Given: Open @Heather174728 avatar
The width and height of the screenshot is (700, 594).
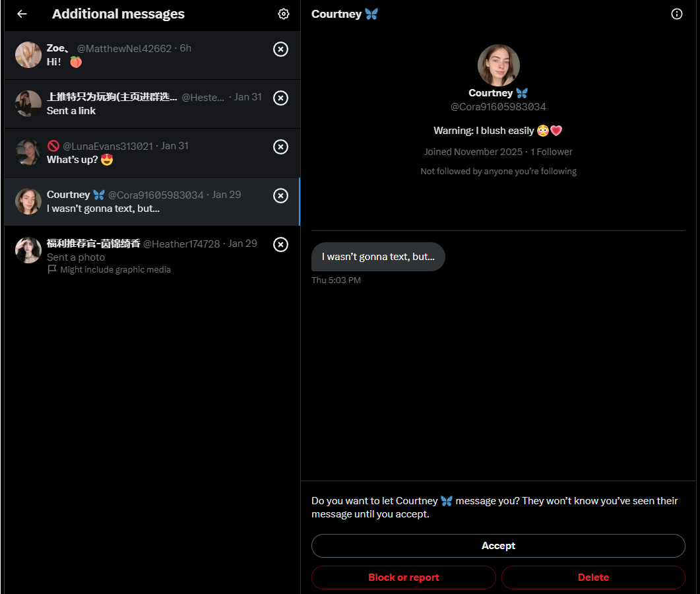Looking at the screenshot, I should point(28,250).
